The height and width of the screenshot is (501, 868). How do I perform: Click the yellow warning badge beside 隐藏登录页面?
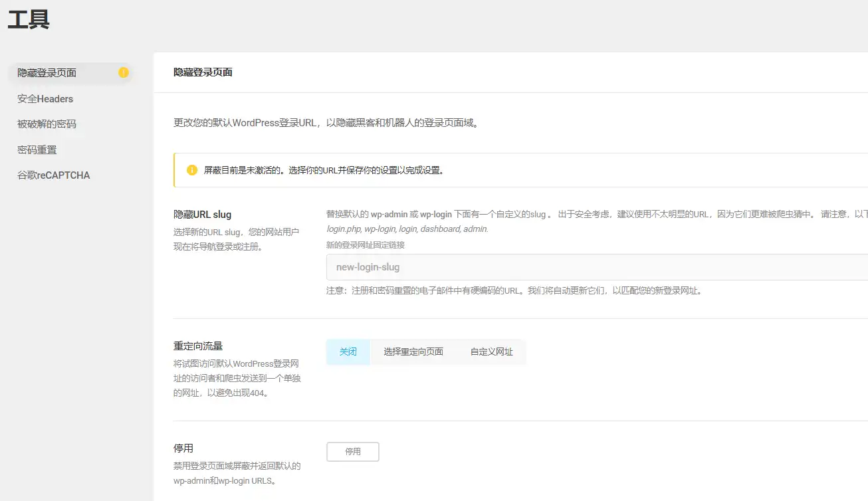pyautogui.click(x=123, y=73)
